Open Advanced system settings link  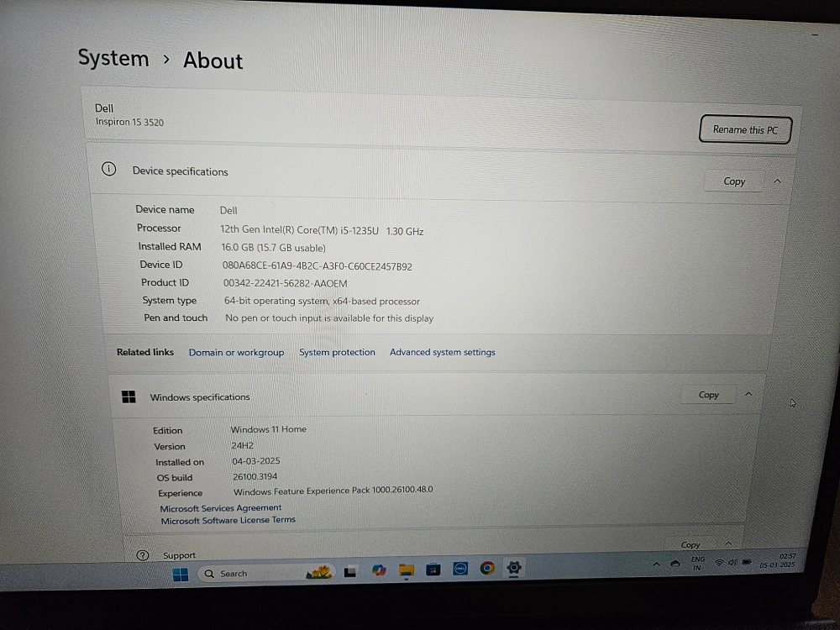click(442, 352)
